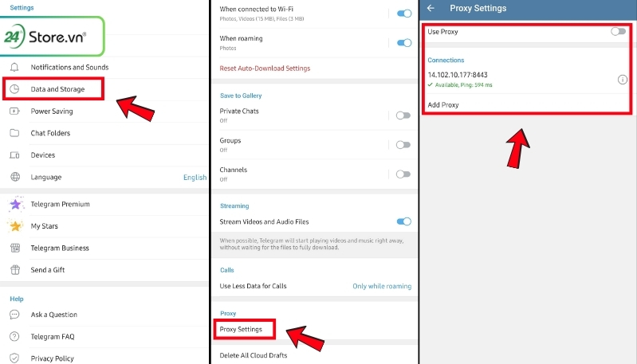This screenshot has width=637, height=364.
Task: Open Language settings entry
Action: click(x=104, y=177)
